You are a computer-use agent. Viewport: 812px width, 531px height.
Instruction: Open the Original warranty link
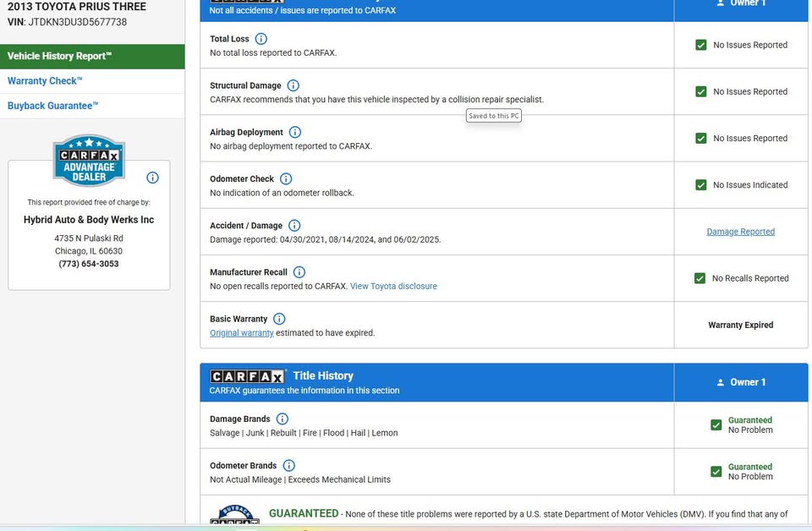coord(241,333)
